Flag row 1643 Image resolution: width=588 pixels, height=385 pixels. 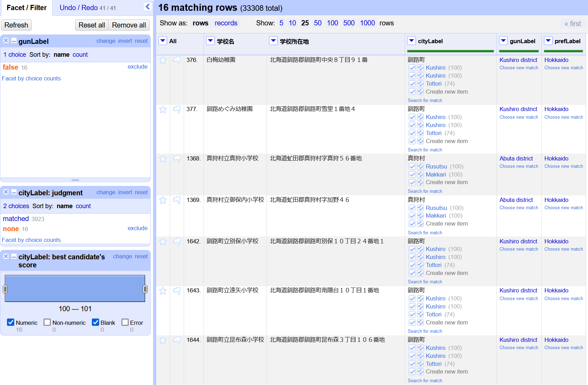click(177, 291)
